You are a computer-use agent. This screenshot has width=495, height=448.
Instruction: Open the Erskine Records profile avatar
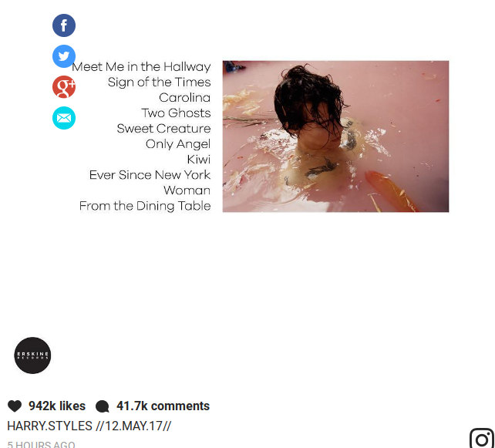(32, 355)
